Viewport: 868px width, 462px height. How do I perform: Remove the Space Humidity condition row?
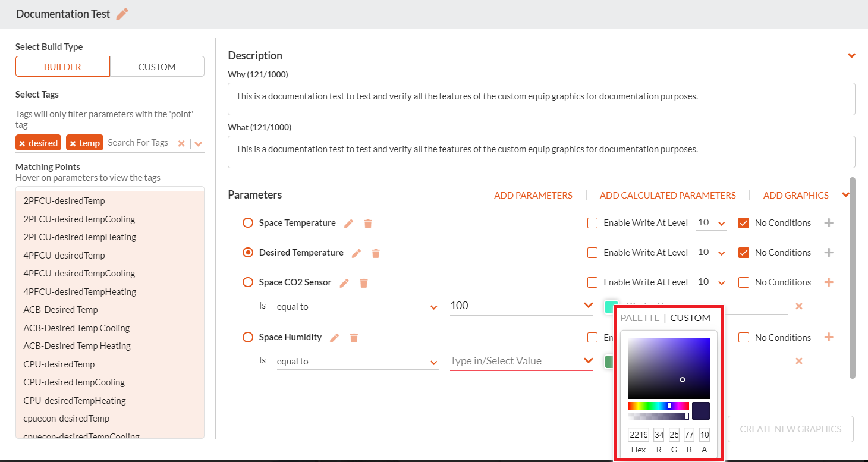click(x=799, y=361)
